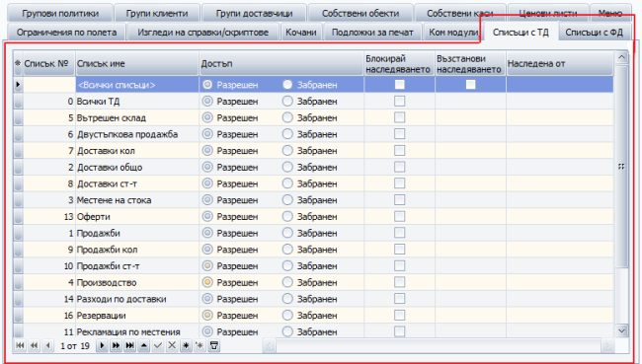Go to first record in navigator
This screenshot has width=642, height=364.
[20, 345]
